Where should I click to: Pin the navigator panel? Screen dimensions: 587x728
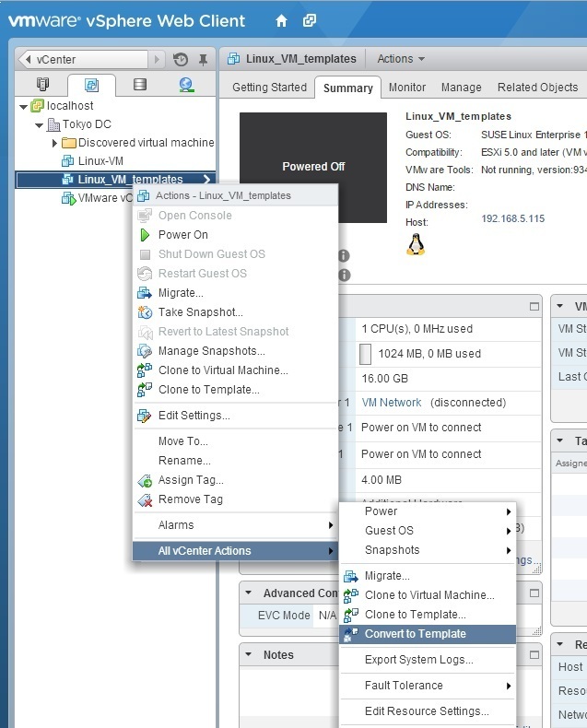203,59
